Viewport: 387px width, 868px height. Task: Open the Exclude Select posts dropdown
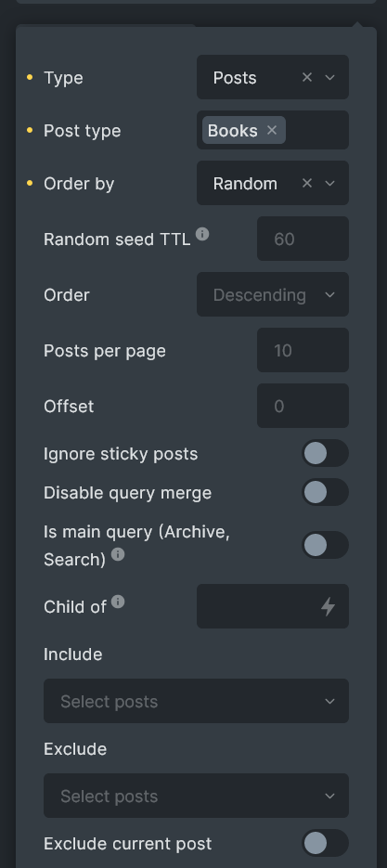[x=196, y=796]
